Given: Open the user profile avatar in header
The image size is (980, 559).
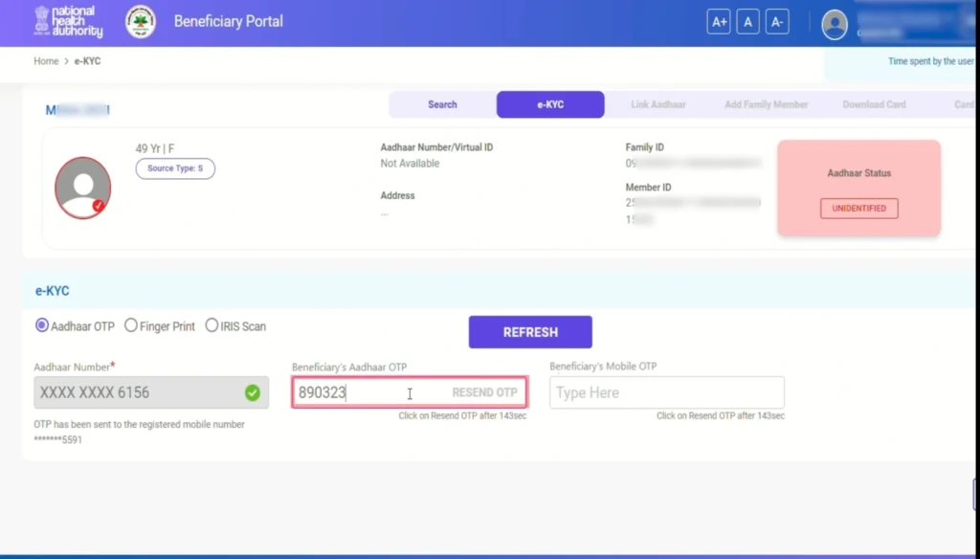Looking at the screenshot, I should (835, 25).
